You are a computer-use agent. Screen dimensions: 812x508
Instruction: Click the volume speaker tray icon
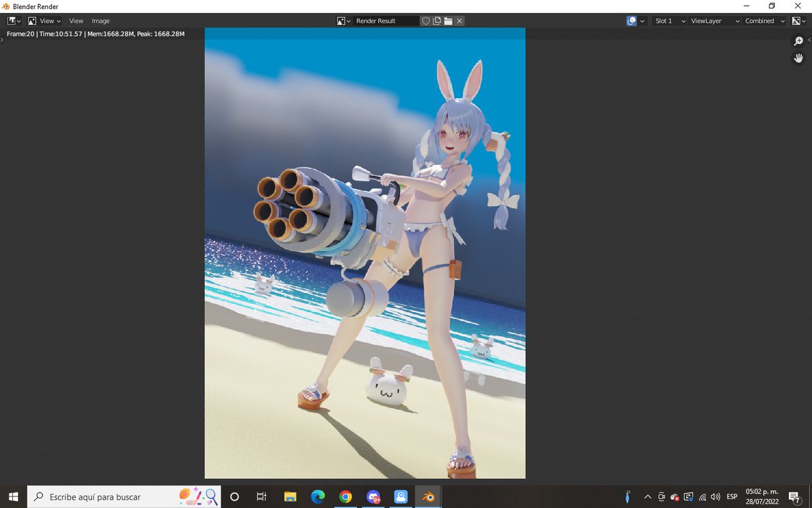[716, 496]
